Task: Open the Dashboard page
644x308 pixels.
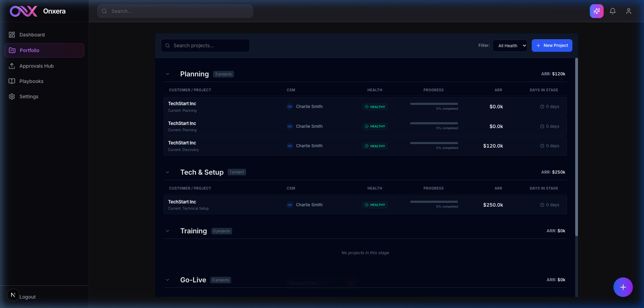Action: pos(44,35)
